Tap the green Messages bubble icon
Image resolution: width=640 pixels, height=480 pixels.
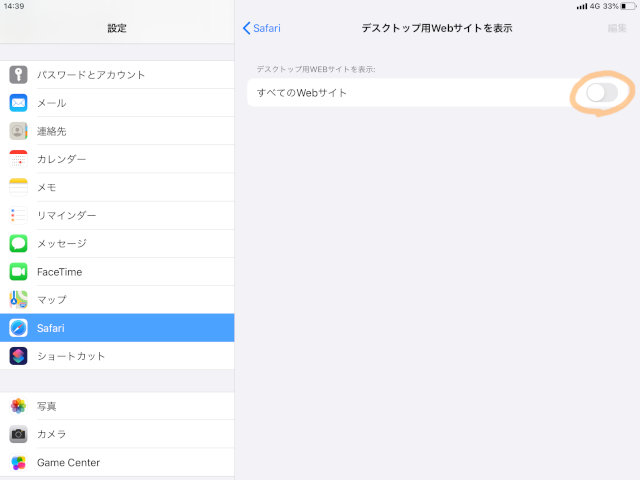tap(19, 243)
